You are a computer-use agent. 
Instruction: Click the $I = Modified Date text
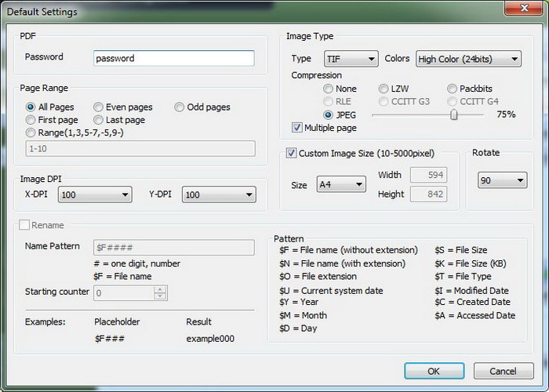[x=471, y=291]
